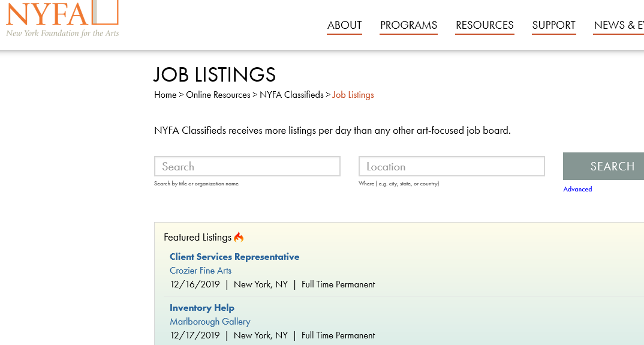644x345 pixels.
Task: Open the Marlborough Gallery organization link
Action: (x=210, y=322)
